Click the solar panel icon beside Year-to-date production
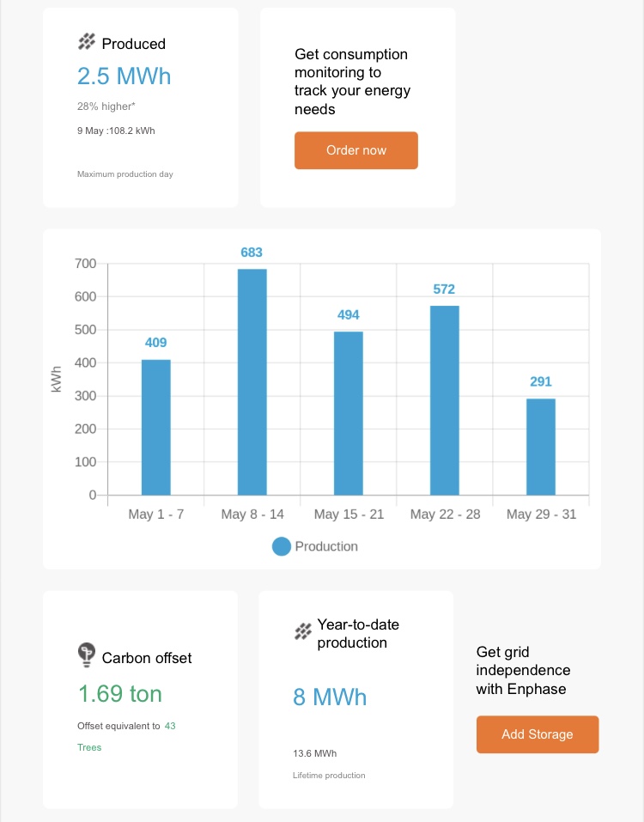The width and height of the screenshot is (644, 822). pyautogui.click(x=303, y=631)
